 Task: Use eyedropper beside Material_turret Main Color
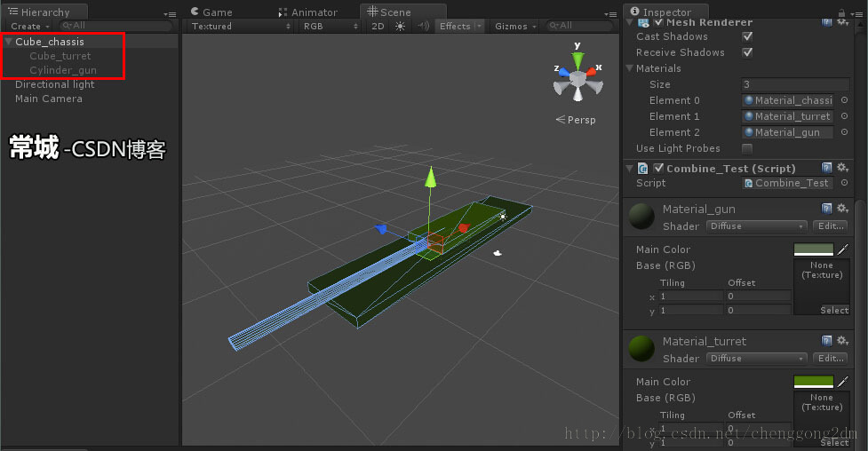point(842,381)
